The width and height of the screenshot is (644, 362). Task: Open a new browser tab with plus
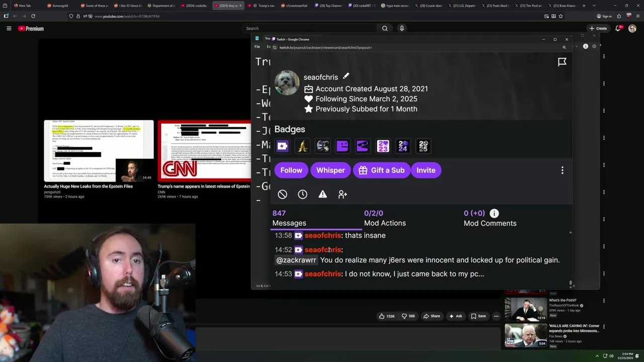pos(584,6)
